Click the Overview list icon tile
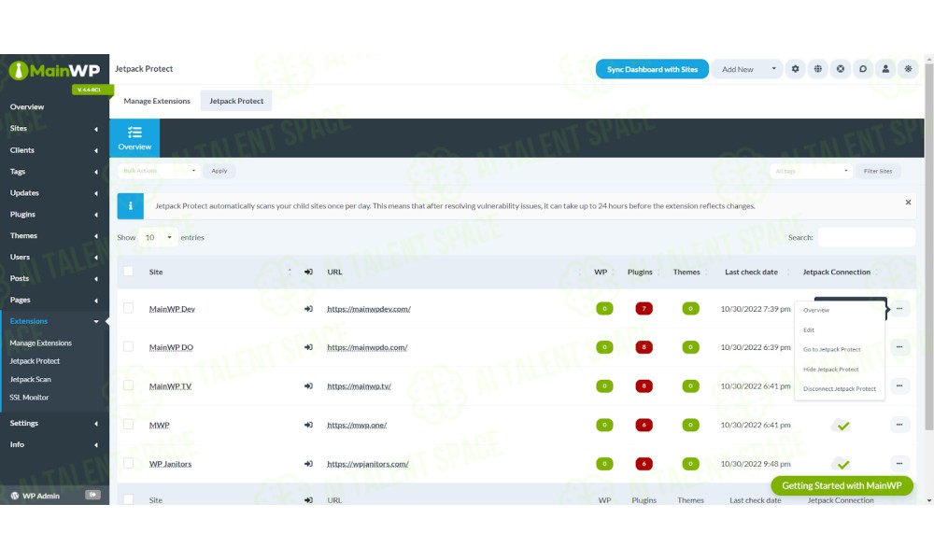The image size is (934, 560). coord(134,138)
